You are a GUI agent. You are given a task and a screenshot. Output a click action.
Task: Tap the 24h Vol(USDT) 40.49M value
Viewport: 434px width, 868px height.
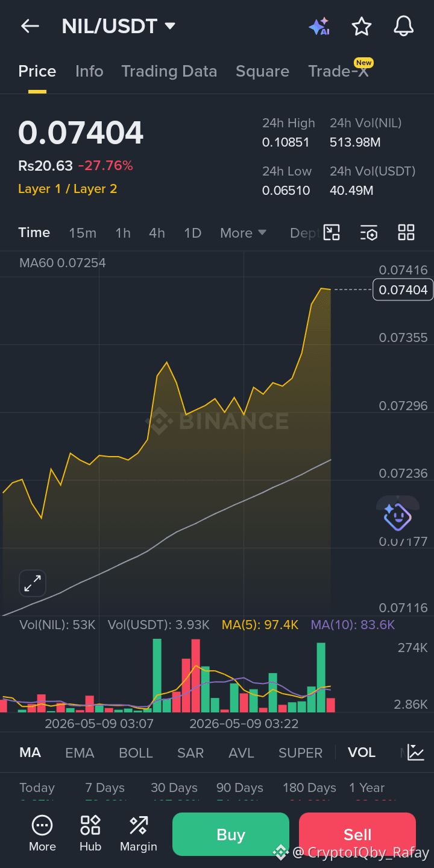(351, 191)
